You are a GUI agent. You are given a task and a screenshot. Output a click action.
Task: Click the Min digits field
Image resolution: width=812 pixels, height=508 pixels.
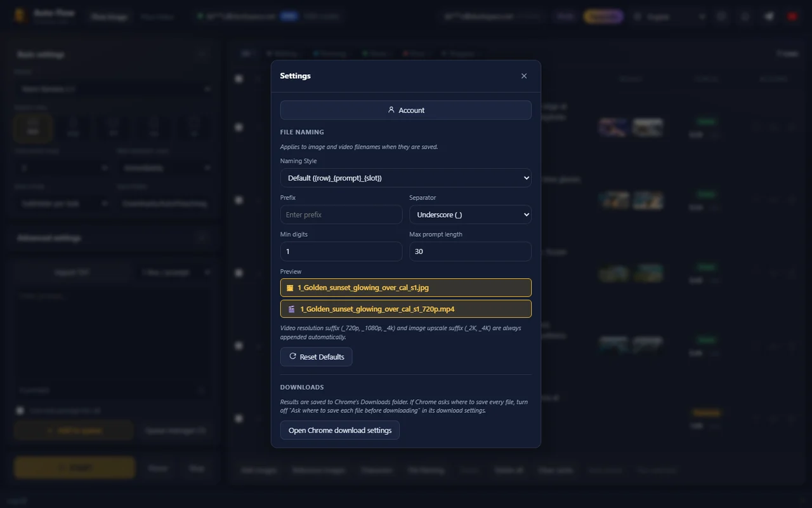click(x=341, y=251)
